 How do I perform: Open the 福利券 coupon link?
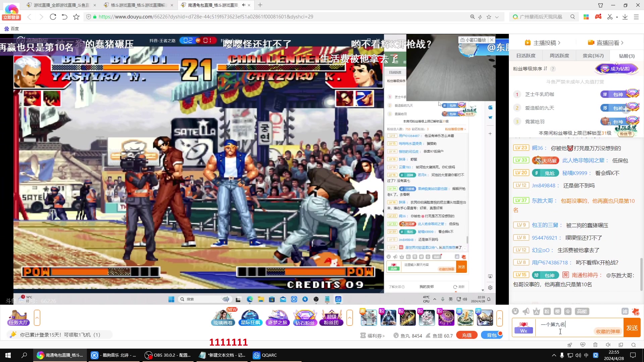click(x=372, y=336)
